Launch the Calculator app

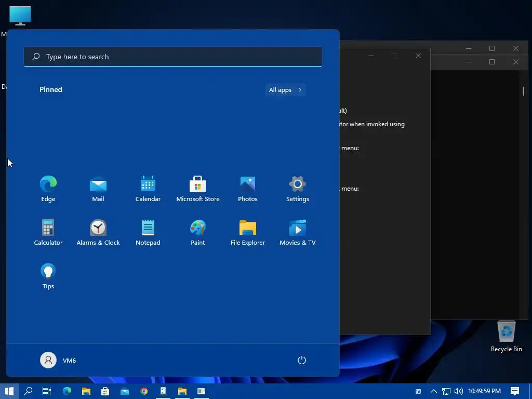[48, 232]
